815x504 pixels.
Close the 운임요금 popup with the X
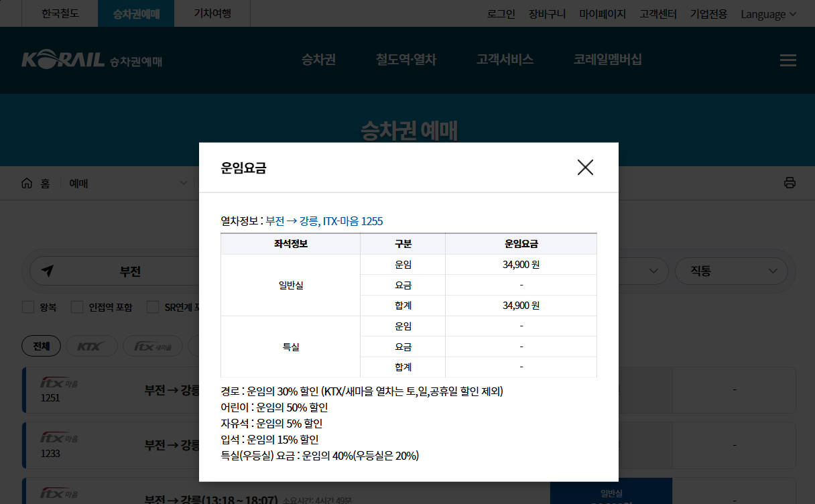click(585, 168)
